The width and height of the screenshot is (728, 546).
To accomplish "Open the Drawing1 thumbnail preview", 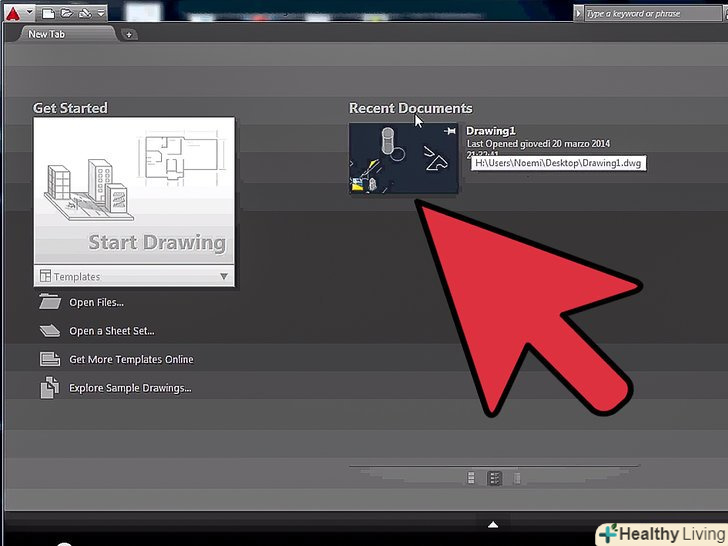I will (403, 158).
